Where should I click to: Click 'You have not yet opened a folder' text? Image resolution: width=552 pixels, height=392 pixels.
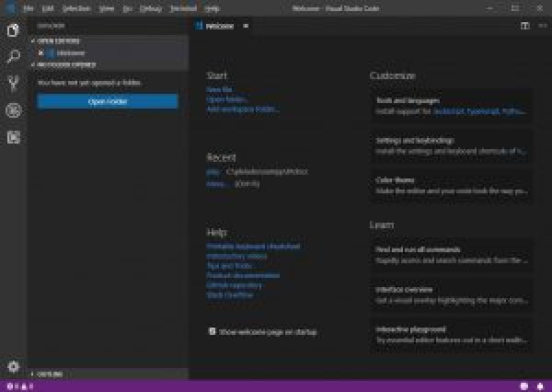(89, 83)
